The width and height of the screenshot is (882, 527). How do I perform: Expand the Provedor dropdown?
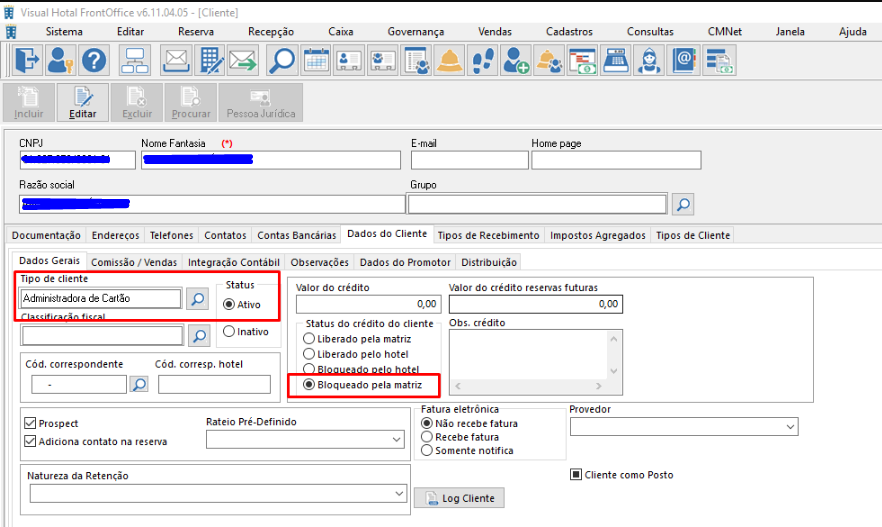790,427
